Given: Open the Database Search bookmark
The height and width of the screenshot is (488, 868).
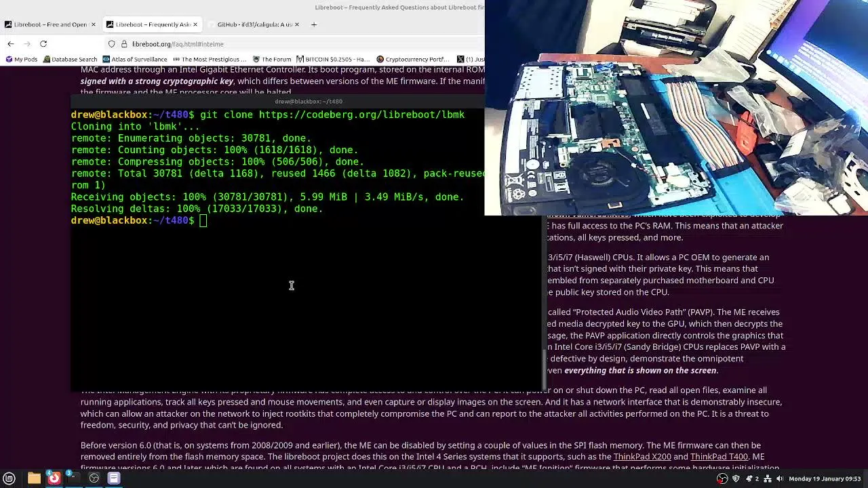Looking at the screenshot, I should click(70, 59).
